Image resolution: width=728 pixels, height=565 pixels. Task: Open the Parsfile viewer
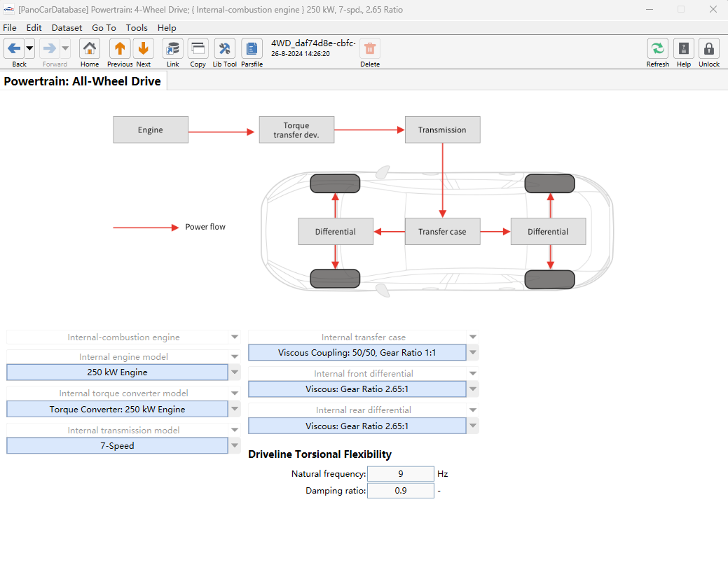coord(252,48)
